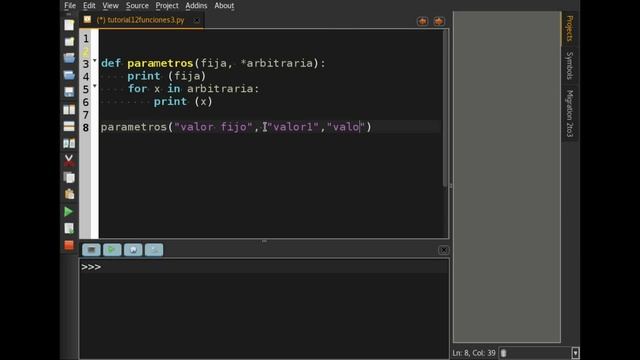640x360 pixels.
Task: Click the file icon on the tutorial12funciones3.py tab
Action: [87, 20]
